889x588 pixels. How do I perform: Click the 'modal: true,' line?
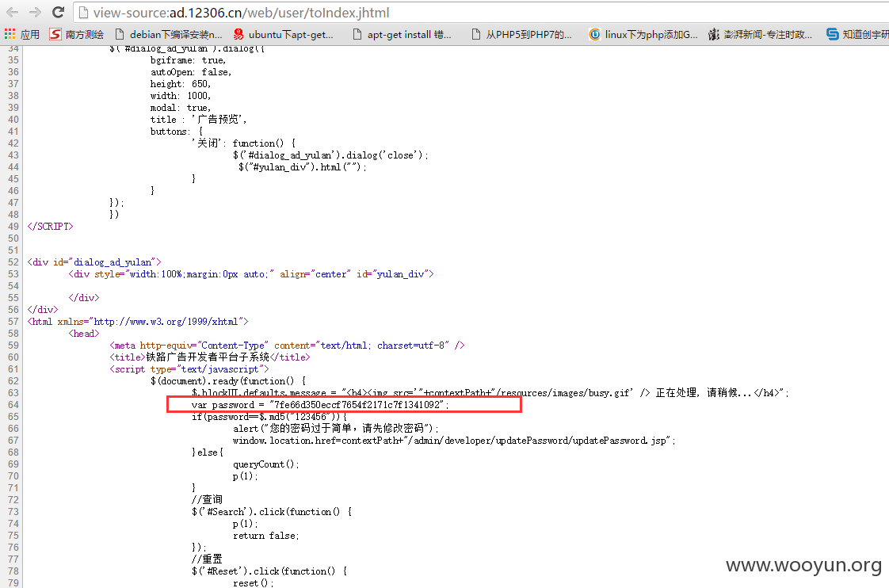click(181, 108)
